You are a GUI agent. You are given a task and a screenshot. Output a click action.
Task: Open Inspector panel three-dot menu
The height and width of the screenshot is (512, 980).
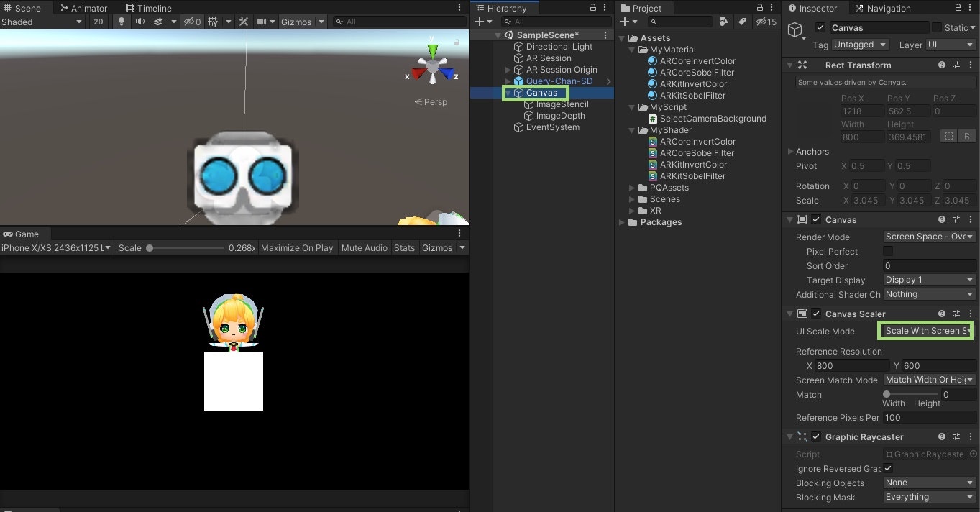pos(971,8)
